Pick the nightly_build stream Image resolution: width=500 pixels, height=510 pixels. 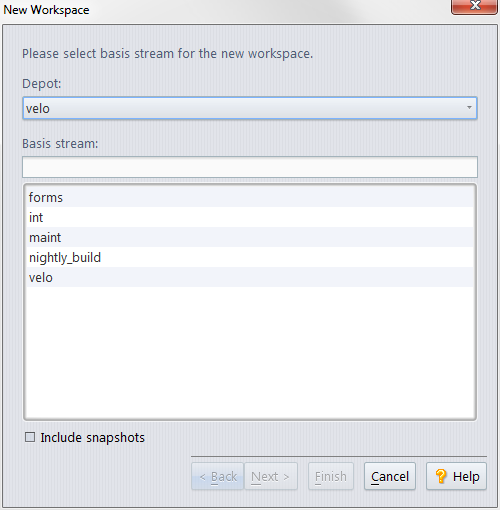click(x=250, y=257)
